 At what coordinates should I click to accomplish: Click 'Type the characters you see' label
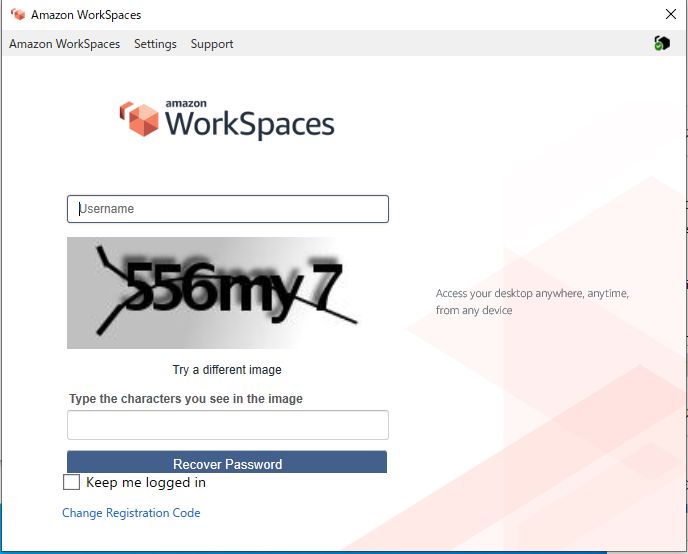pyautogui.click(x=186, y=399)
